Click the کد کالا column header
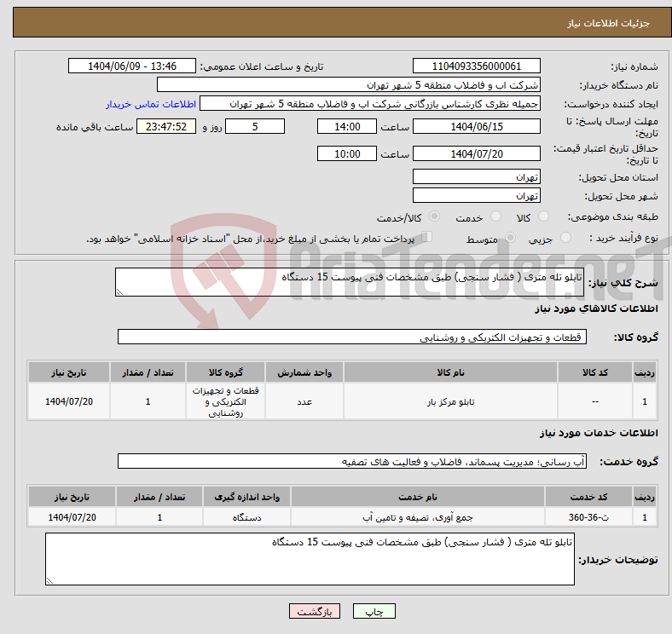Screen dimensions: 672x634 pos(595,372)
